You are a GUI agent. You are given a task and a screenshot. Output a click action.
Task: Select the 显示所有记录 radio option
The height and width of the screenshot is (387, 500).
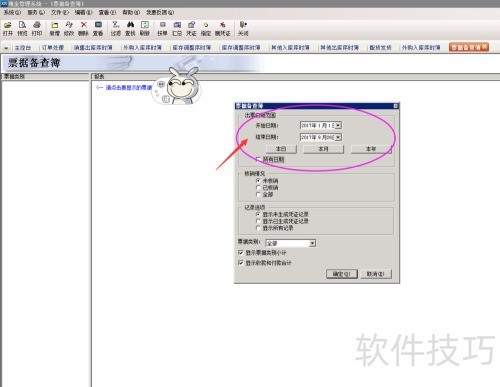[x=258, y=228]
